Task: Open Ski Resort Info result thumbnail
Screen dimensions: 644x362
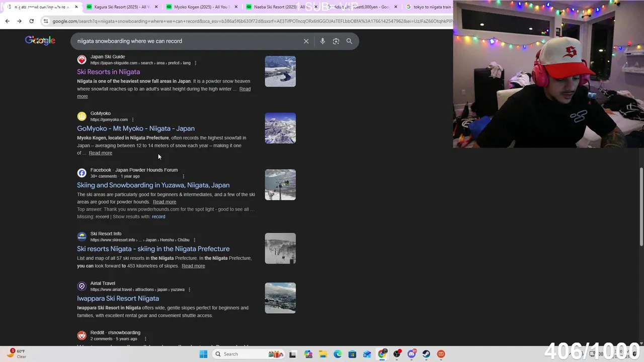Action: pyautogui.click(x=280, y=248)
